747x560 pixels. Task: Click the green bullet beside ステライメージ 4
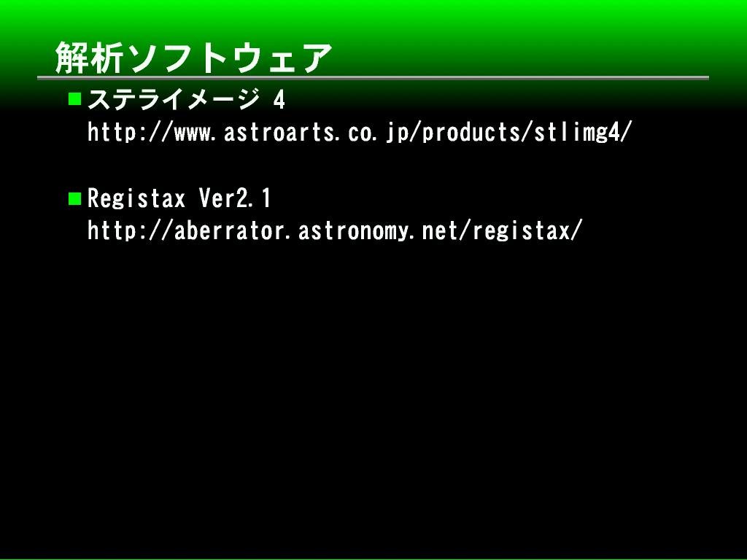(75, 99)
